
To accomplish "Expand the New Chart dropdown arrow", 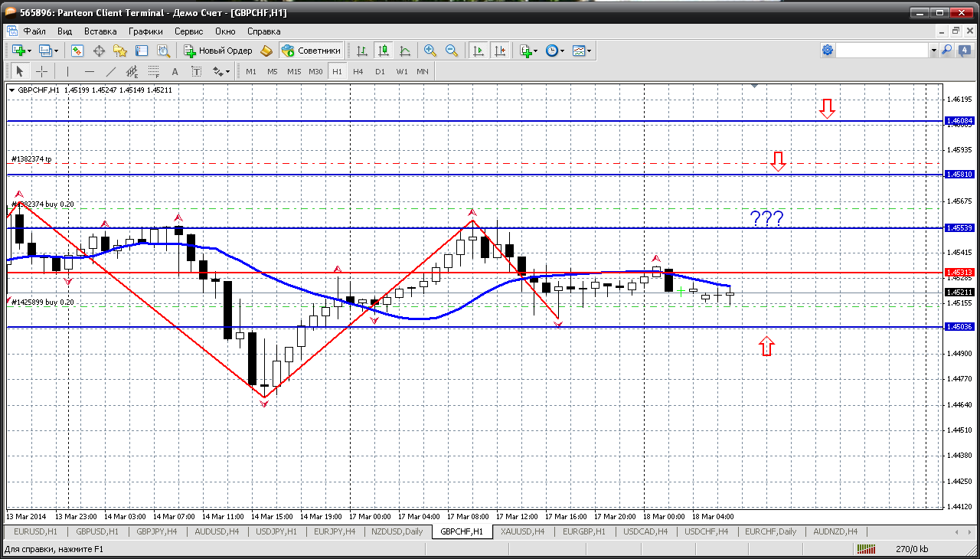I will pos(30,51).
